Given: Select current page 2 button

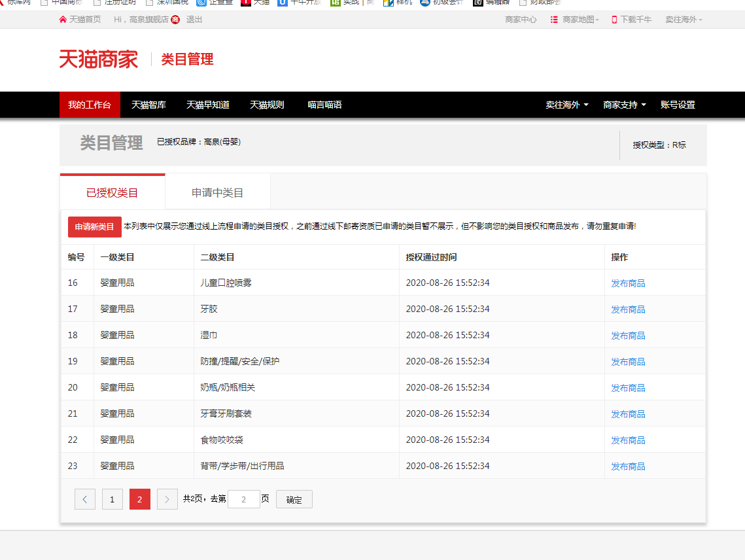Looking at the screenshot, I should point(140,499).
